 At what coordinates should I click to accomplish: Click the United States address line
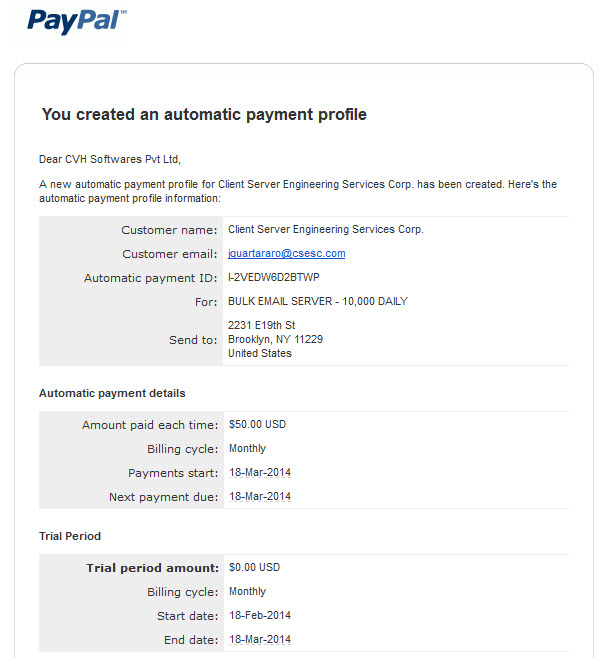pyautogui.click(x=260, y=353)
